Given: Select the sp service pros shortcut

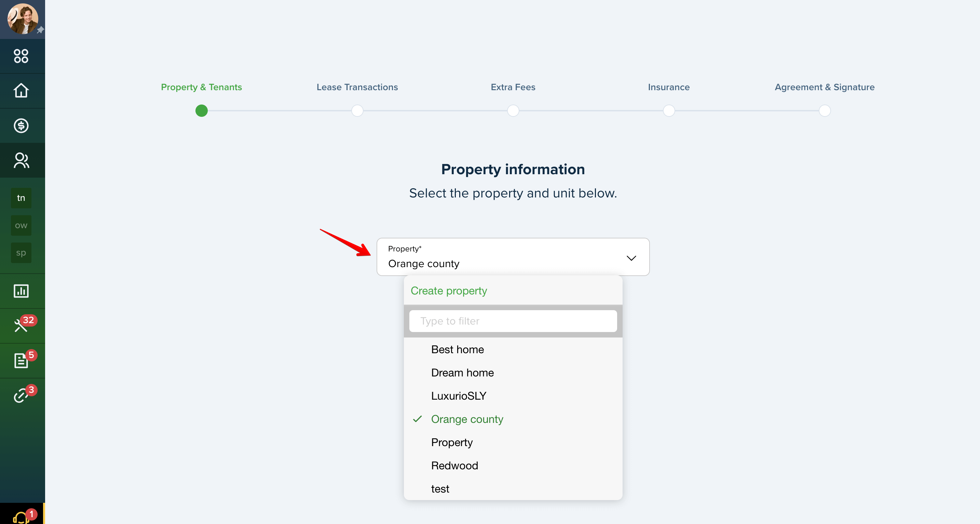Looking at the screenshot, I should 21,252.
